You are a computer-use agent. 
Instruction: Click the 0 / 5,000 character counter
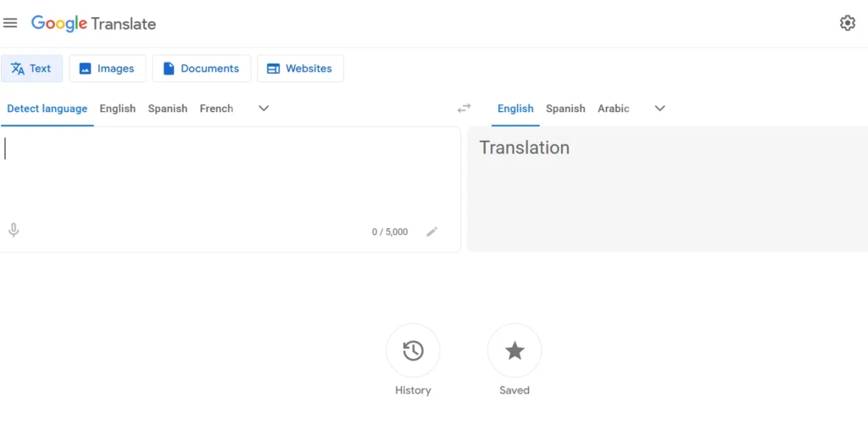coord(390,232)
